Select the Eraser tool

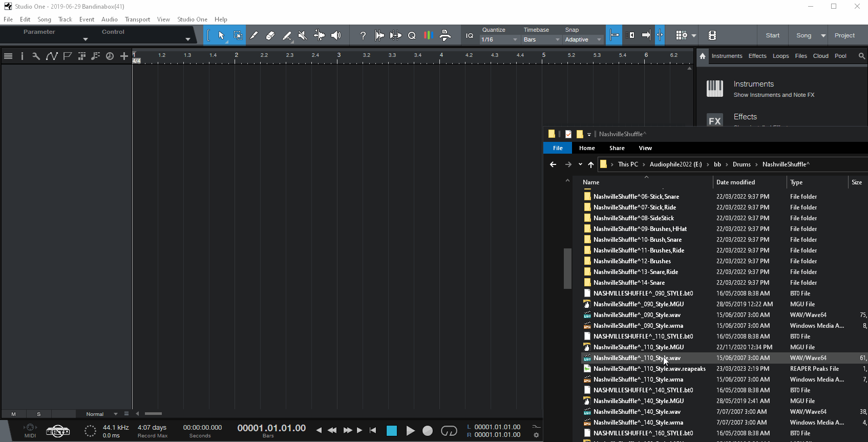[270, 35]
